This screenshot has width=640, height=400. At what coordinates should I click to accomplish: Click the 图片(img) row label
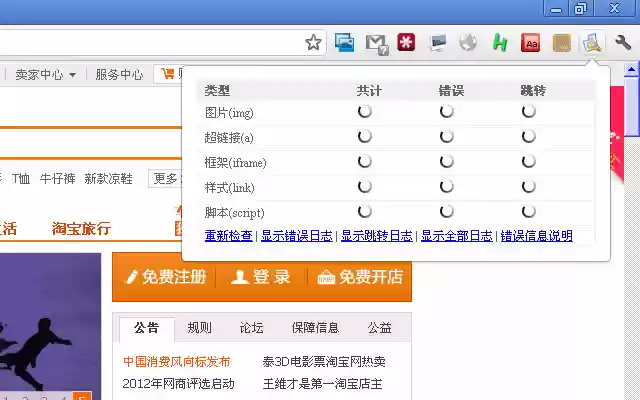pos(229,113)
